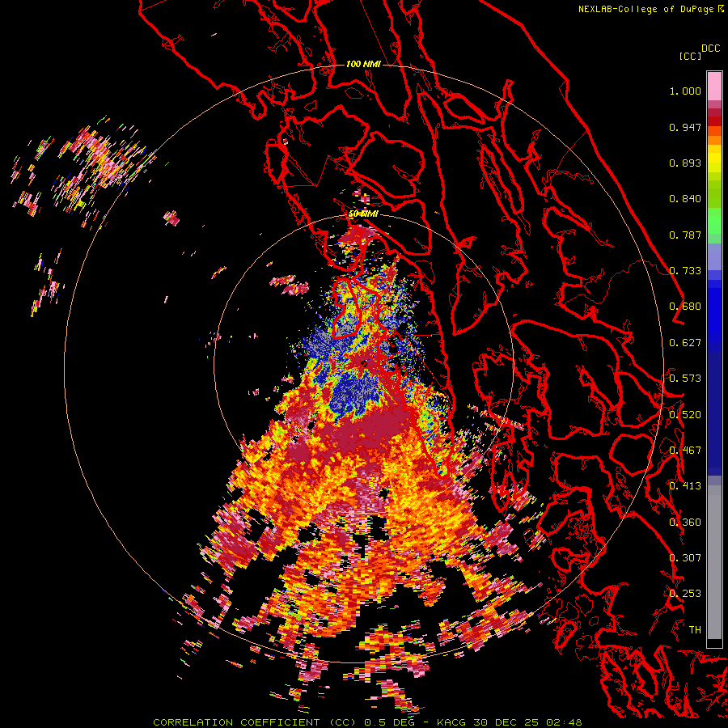Viewport: 728px width, 728px height.
Task: Click the 100 NMI range ring label
Action: tap(363, 64)
